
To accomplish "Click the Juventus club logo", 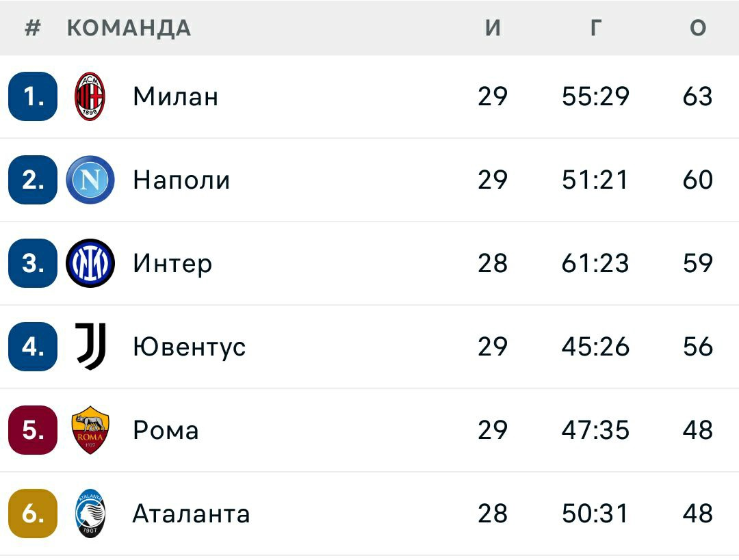I will point(90,347).
